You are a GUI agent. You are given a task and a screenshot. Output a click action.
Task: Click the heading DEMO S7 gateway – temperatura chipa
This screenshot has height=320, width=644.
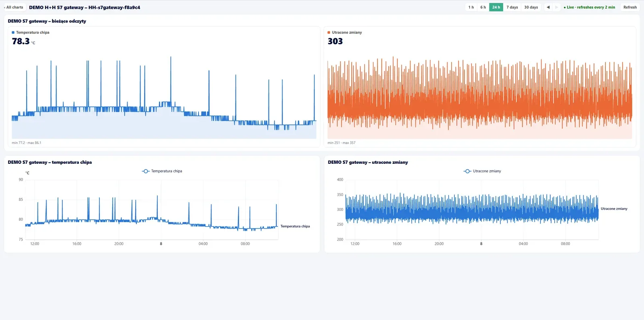tap(50, 162)
